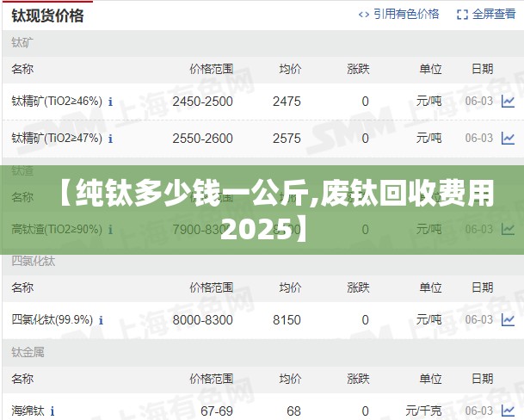Click the fullscreen corners icon beside 全屏查看
Viewport: 524px width, 420px height.
[x=462, y=15]
